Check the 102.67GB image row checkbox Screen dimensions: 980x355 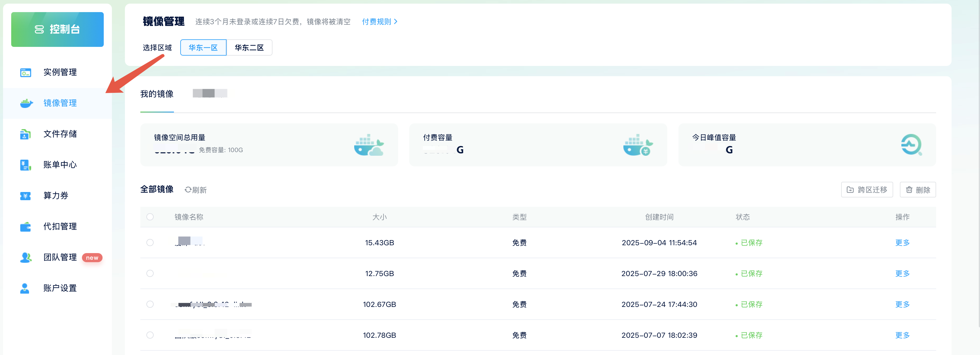[150, 305]
